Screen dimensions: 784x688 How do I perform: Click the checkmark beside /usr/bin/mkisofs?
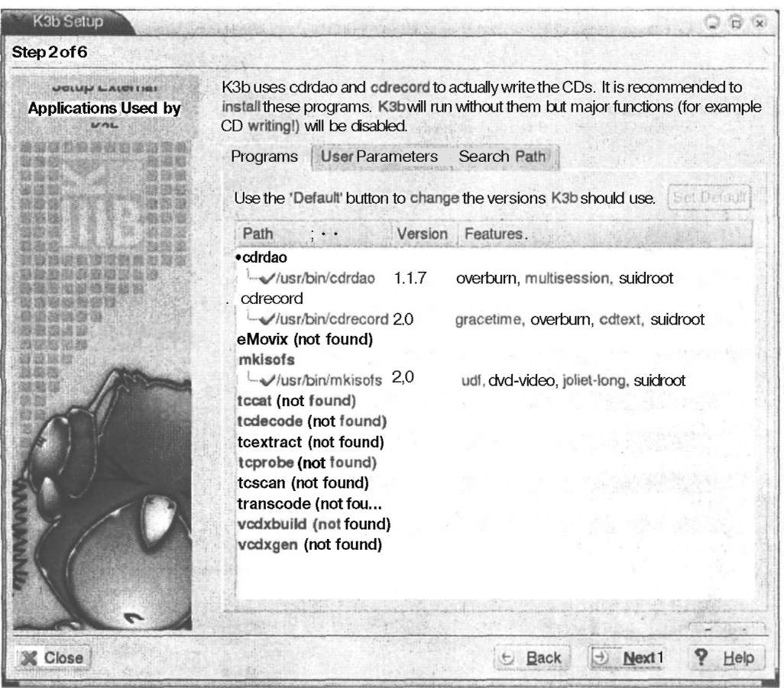[x=268, y=381]
